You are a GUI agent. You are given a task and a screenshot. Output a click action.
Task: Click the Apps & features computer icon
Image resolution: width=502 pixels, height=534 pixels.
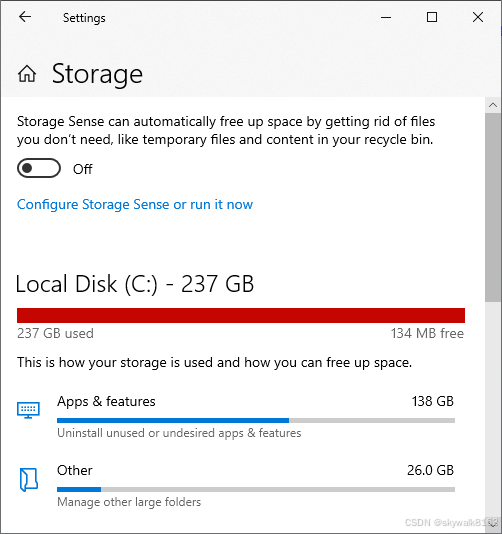(x=28, y=410)
